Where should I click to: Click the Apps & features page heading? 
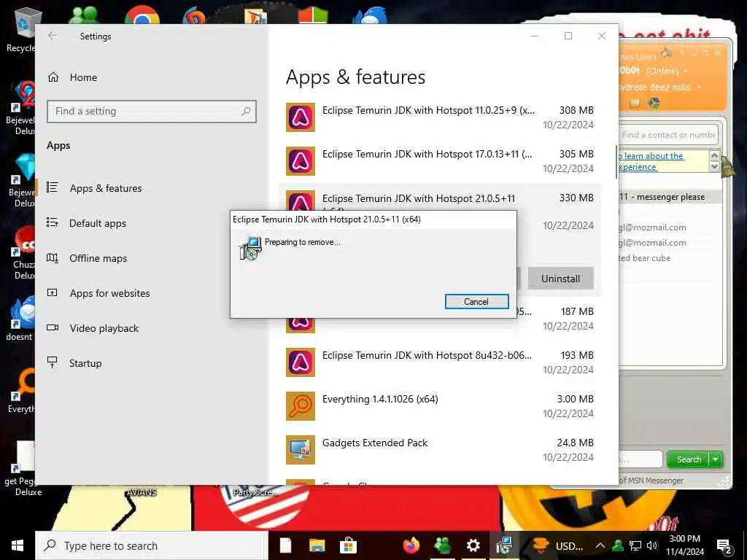[355, 77]
